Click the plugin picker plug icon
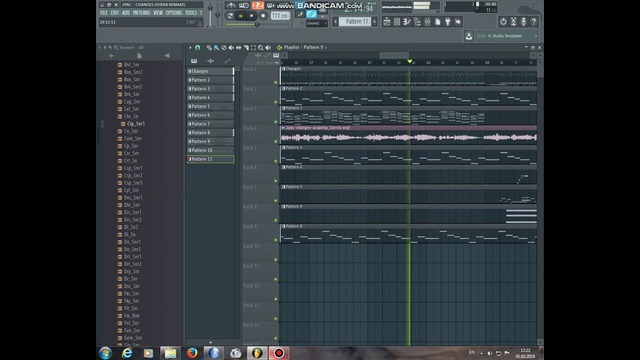Image resolution: width=640 pixels, height=360 pixels. (448, 22)
